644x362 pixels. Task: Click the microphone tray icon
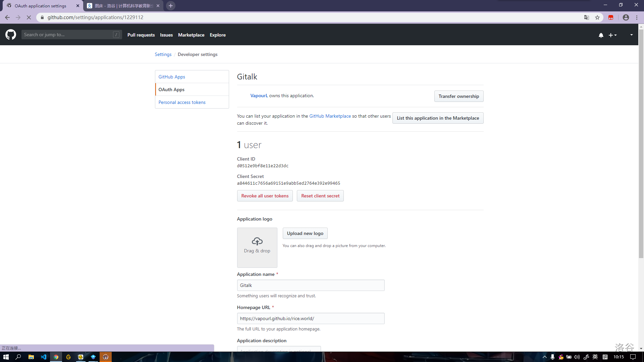click(x=552, y=357)
